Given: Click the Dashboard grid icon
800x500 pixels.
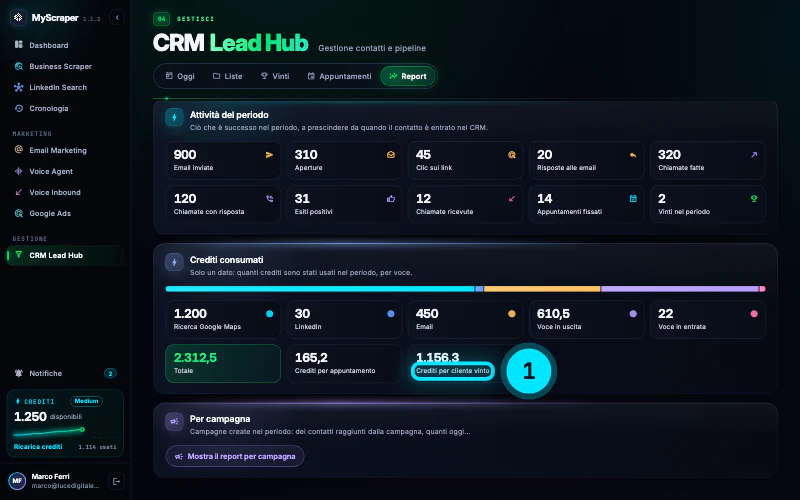Looking at the screenshot, I should point(19,44).
